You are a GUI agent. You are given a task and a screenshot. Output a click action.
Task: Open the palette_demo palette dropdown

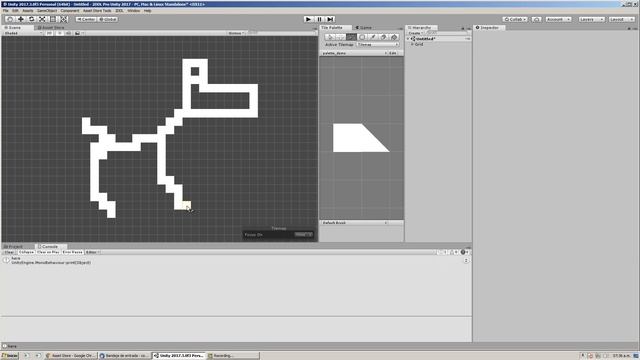click(354, 53)
